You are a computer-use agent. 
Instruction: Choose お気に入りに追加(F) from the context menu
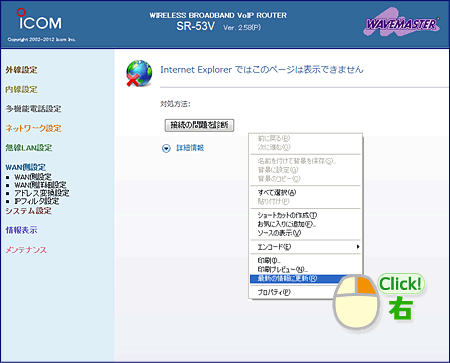[305, 224]
